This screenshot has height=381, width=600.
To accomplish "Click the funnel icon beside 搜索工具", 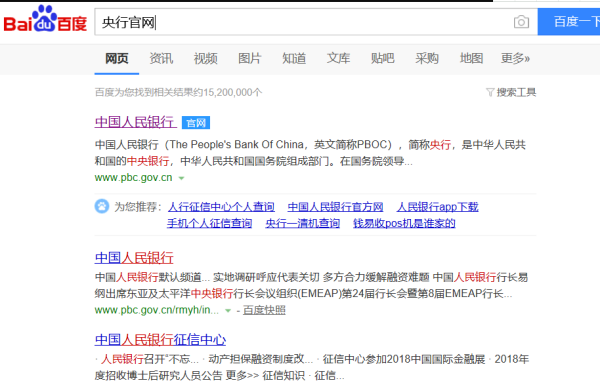I will [490, 92].
